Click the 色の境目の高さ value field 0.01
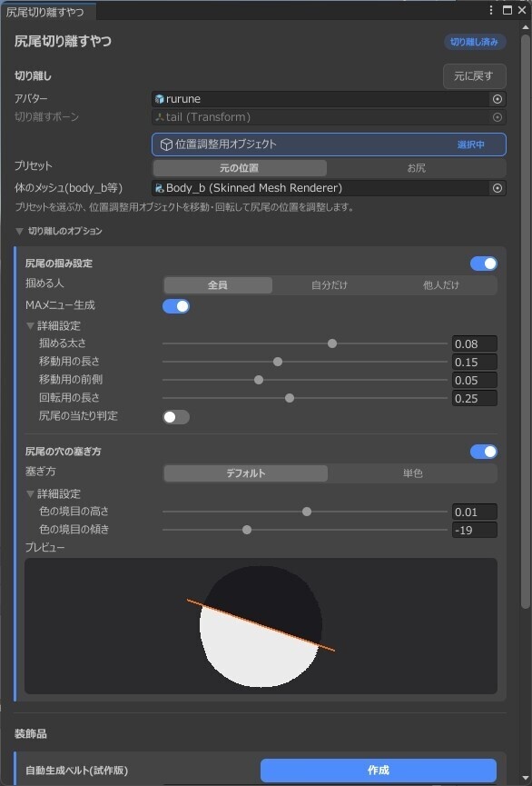The image size is (532, 786). [x=475, y=512]
